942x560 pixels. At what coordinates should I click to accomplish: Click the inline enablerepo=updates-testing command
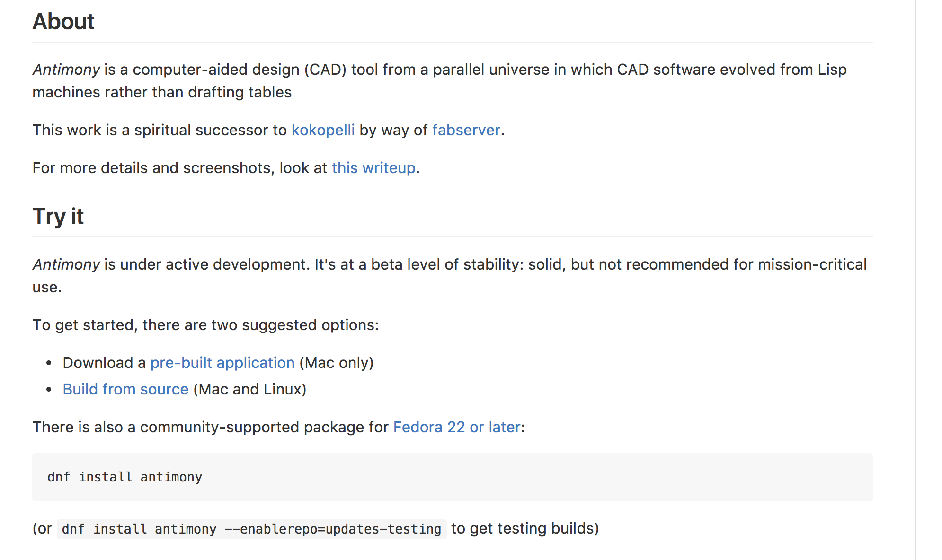point(251,529)
